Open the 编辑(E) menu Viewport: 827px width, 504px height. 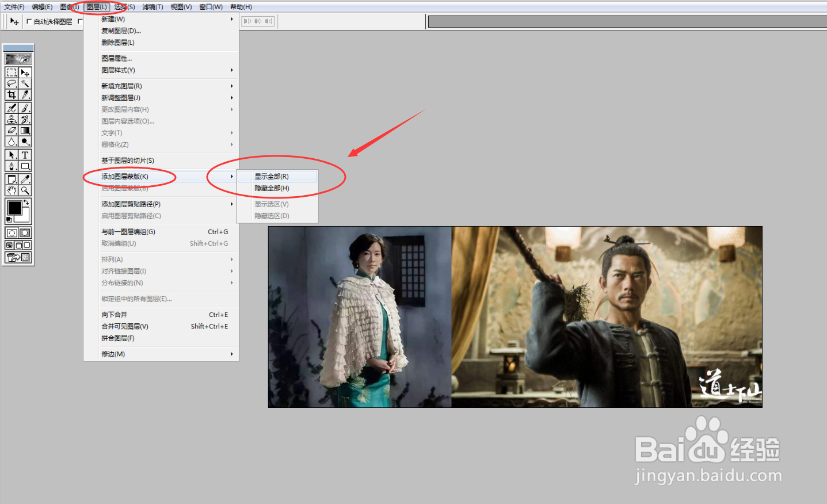click(x=42, y=7)
